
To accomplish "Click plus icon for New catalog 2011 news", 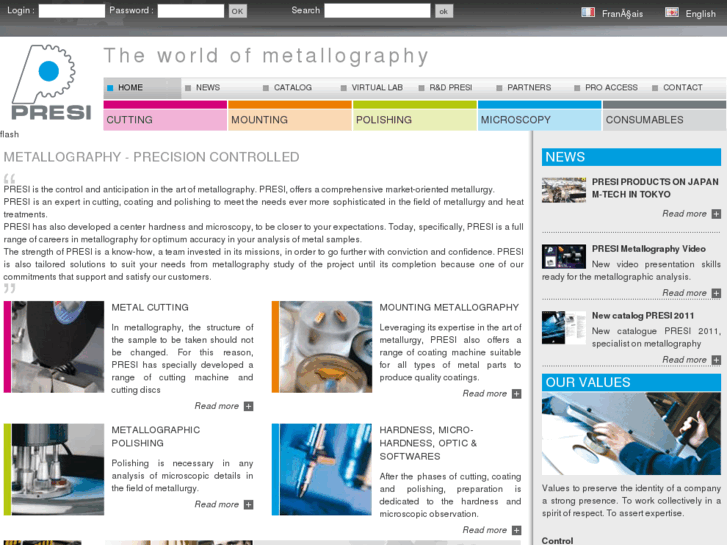I will point(716,360).
